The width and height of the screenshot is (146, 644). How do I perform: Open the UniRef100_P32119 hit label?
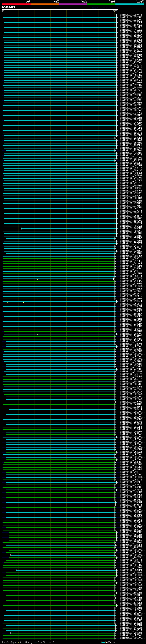131,296
